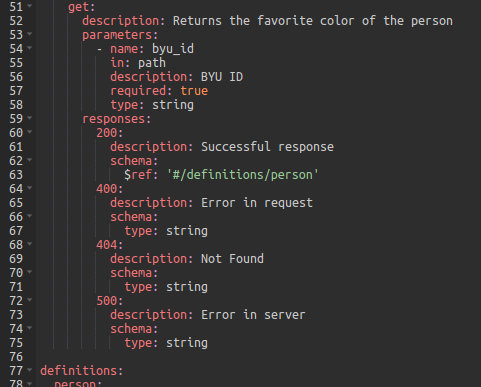Click the '#/definitions/person' reference string
Viewport: 481px width, 387px height.
point(243,175)
